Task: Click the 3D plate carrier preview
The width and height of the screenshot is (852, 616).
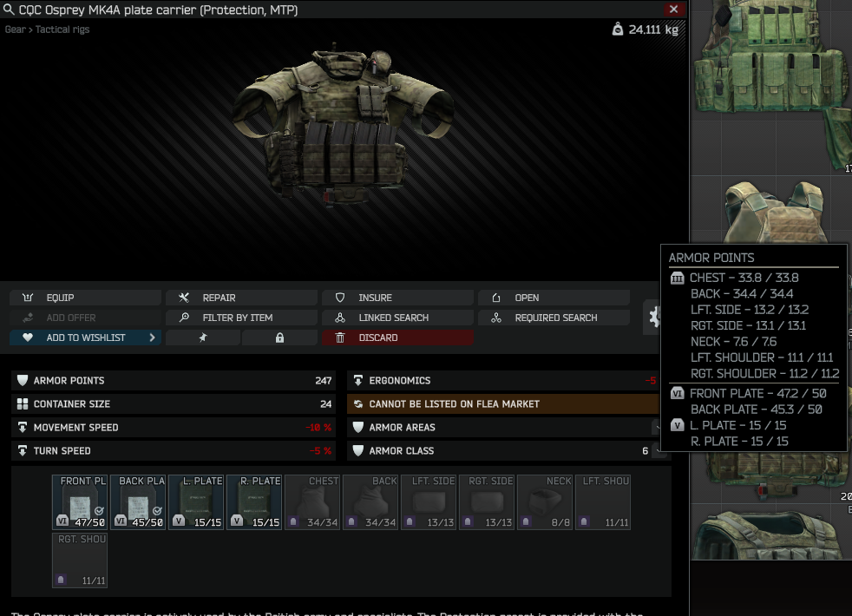Action: (344, 125)
